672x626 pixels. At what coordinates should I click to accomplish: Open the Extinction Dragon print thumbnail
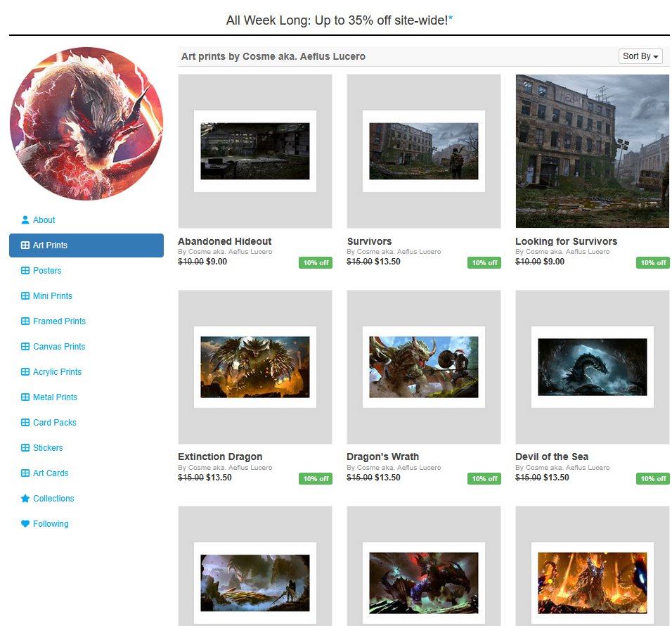pos(255,367)
